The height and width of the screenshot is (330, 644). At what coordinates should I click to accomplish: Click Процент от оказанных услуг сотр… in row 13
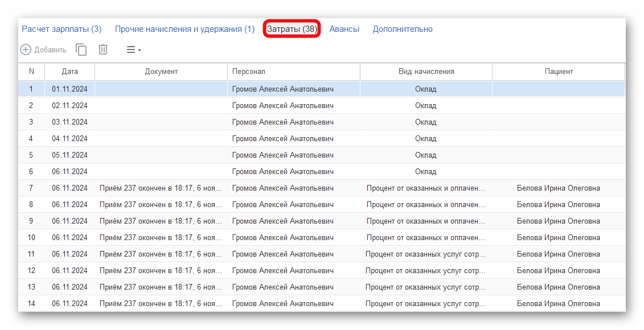tap(425, 287)
